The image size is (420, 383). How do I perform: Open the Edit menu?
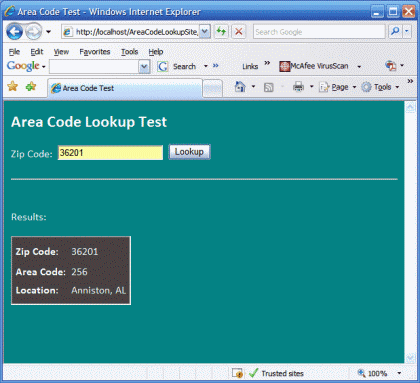point(37,52)
